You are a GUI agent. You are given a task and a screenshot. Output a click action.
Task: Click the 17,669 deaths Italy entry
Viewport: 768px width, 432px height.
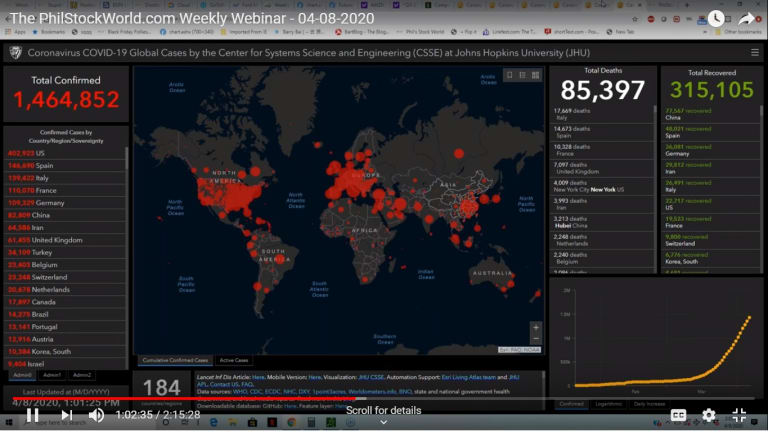(x=602, y=114)
